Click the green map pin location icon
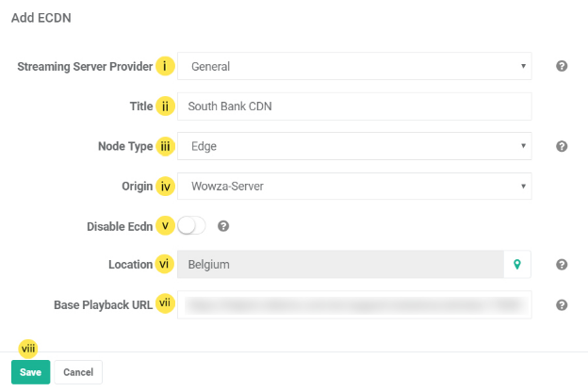588x392 pixels. point(516,265)
